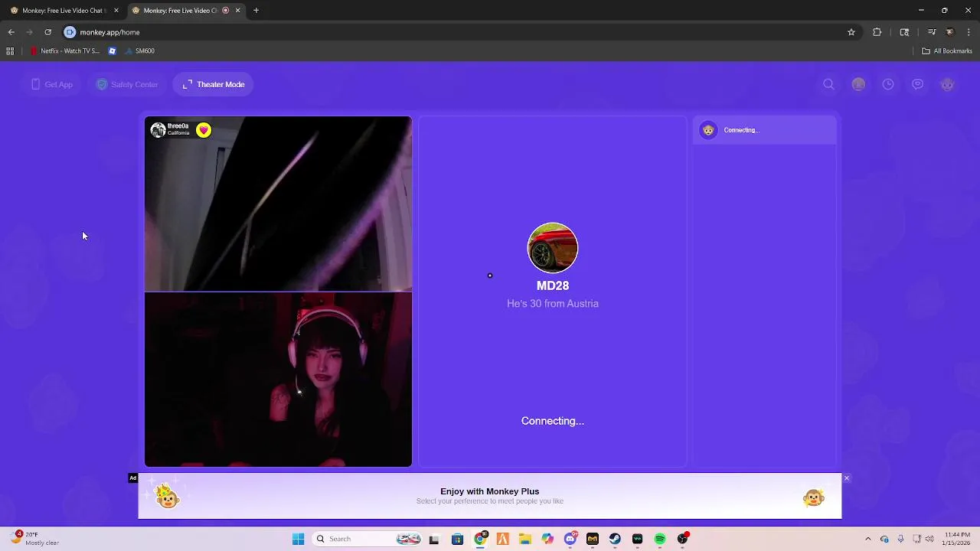Open the Safety Center page
This screenshot has height=551, width=980.
pyautogui.click(x=127, y=84)
